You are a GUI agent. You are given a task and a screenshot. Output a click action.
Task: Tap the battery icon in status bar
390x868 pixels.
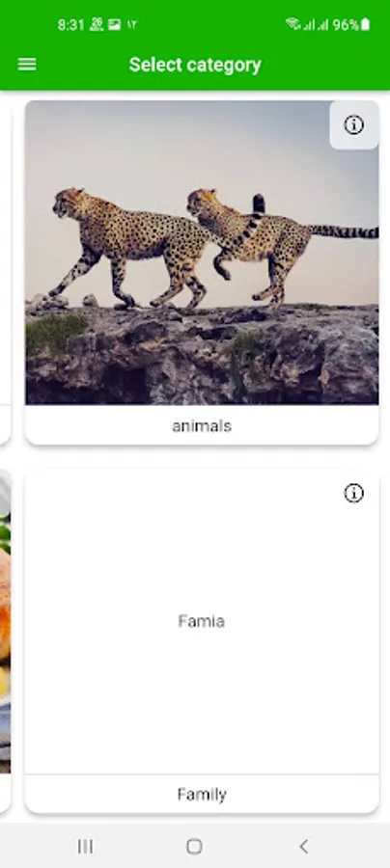click(365, 24)
